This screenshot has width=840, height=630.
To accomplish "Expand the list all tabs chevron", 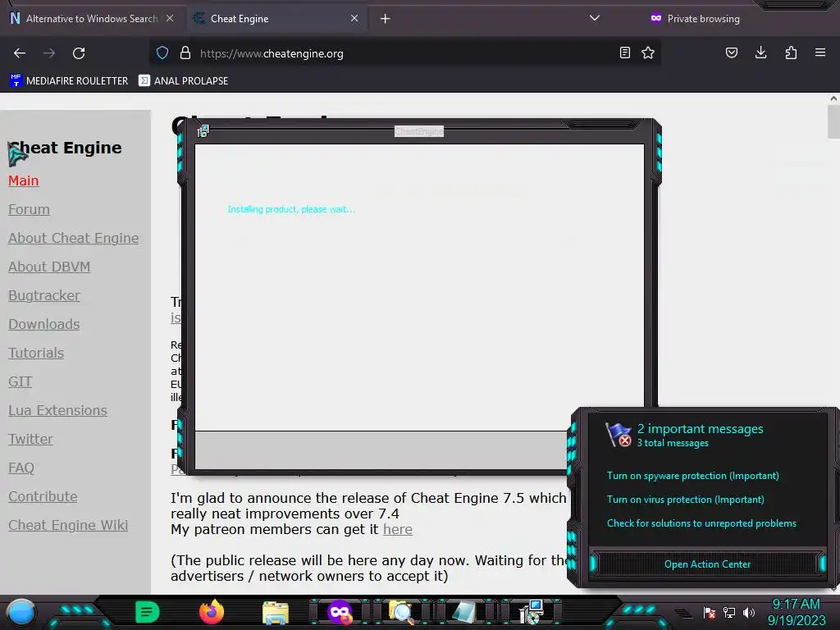I will pyautogui.click(x=594, y=18).
